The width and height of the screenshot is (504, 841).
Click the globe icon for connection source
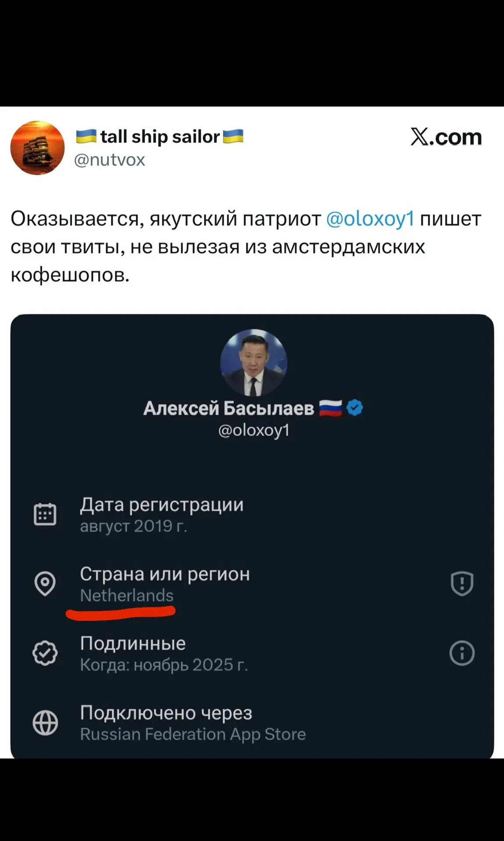(45, 722)
